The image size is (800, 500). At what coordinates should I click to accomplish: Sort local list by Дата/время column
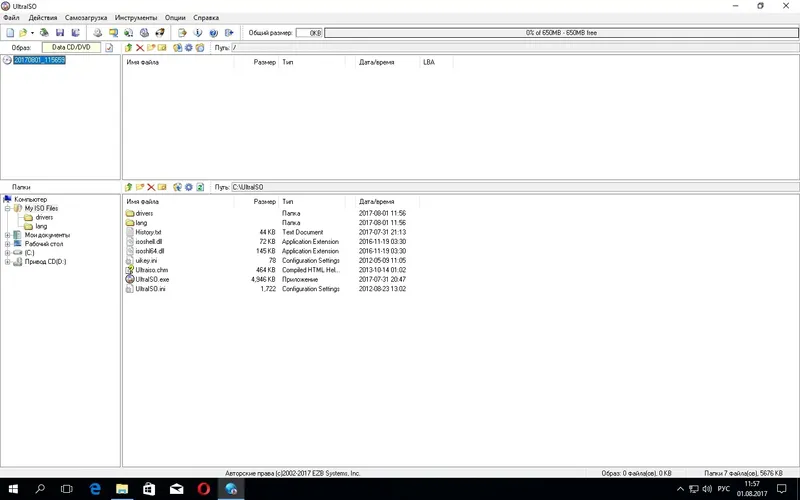387,202
